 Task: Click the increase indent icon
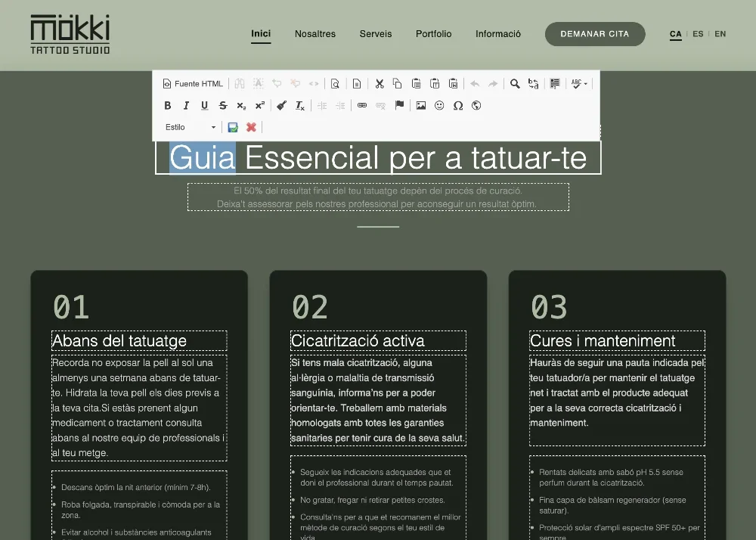pos(340,106)
